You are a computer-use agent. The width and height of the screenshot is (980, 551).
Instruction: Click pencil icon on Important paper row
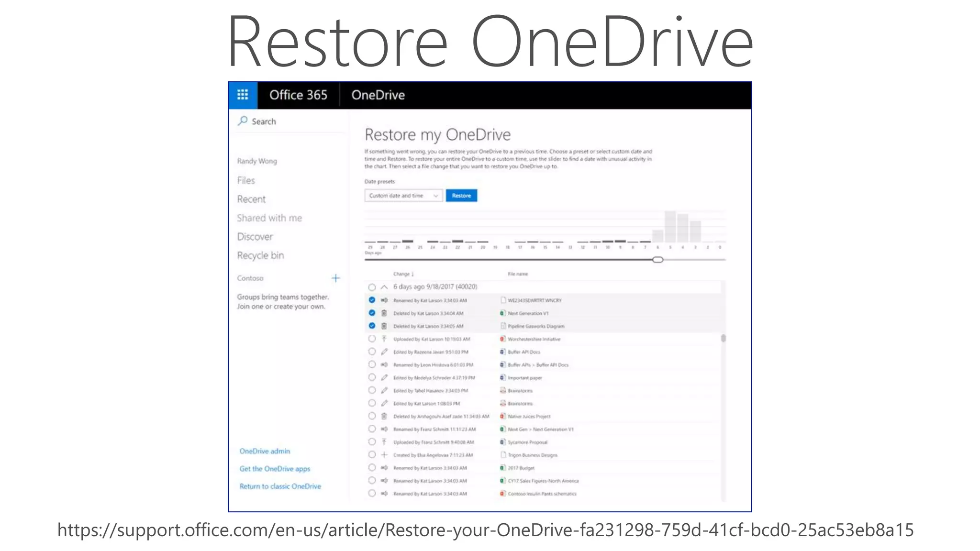click(x=384, y=378)
